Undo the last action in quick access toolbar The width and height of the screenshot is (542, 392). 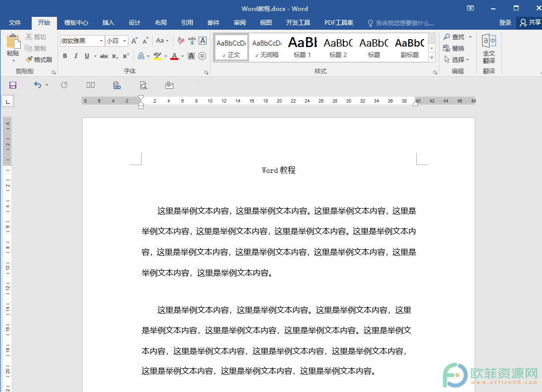pyautogui.click(x=37, y=85)
